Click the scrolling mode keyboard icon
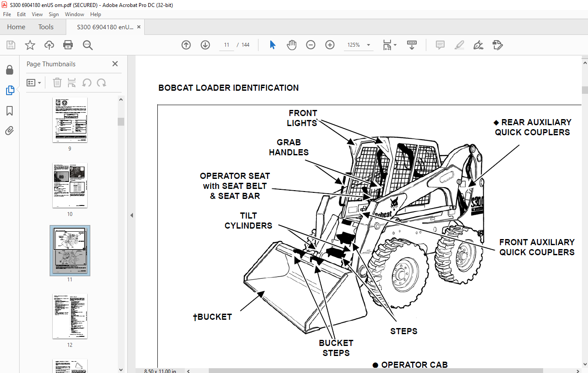The image size is (588, 373). 412,45
